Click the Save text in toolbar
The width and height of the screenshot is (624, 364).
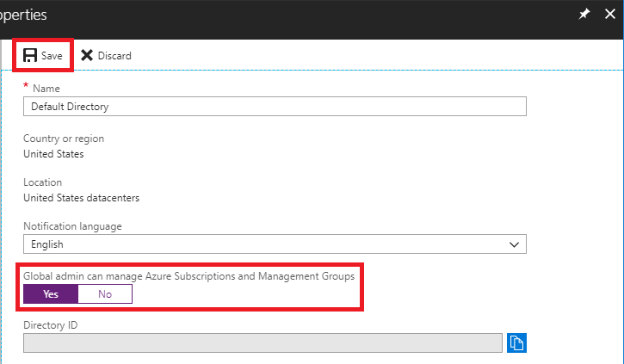pyautogui.click(x=52, y=56)
